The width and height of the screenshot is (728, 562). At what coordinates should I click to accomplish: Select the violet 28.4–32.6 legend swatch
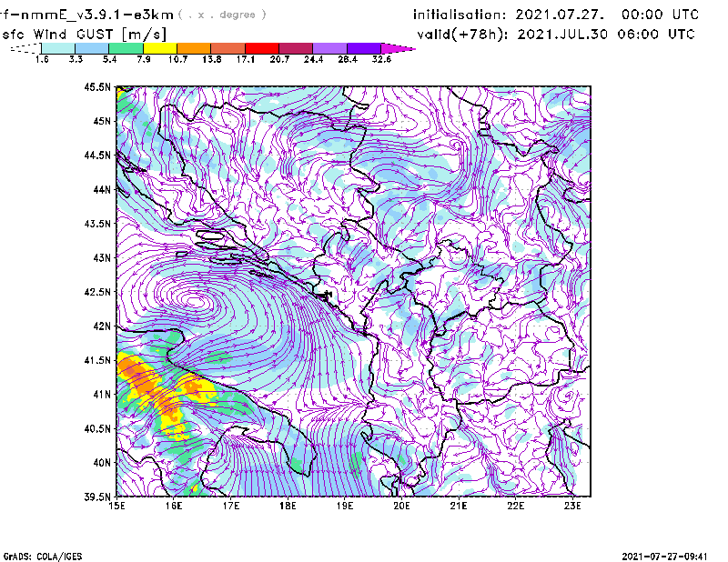364,48
